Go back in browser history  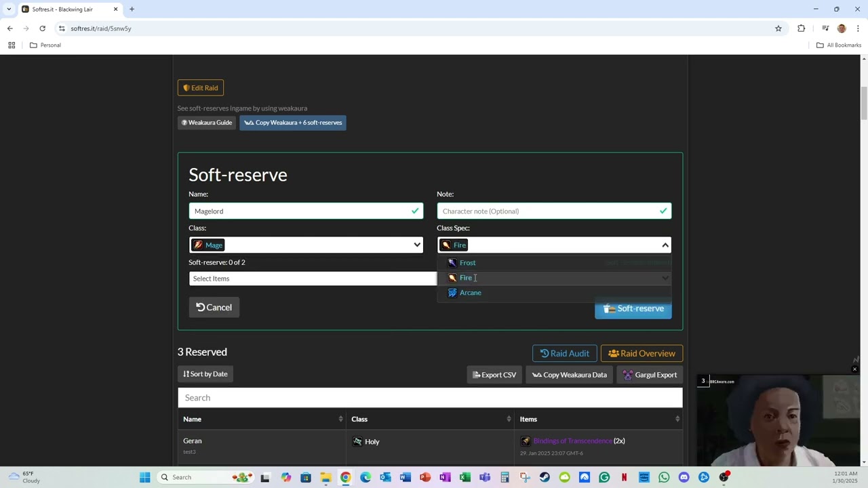pos(10,28)
